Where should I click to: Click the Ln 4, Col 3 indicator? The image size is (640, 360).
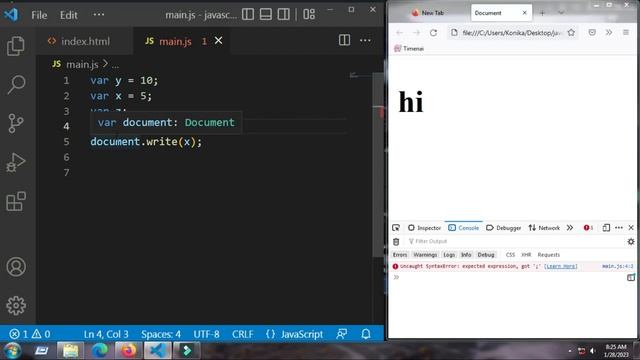(x=106, y=334)
